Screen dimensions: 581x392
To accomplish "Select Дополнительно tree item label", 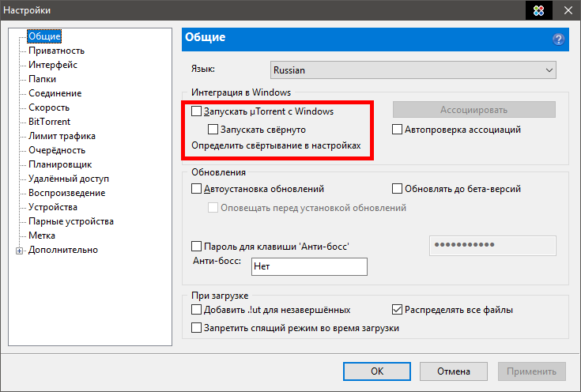I will coord(63,250).
